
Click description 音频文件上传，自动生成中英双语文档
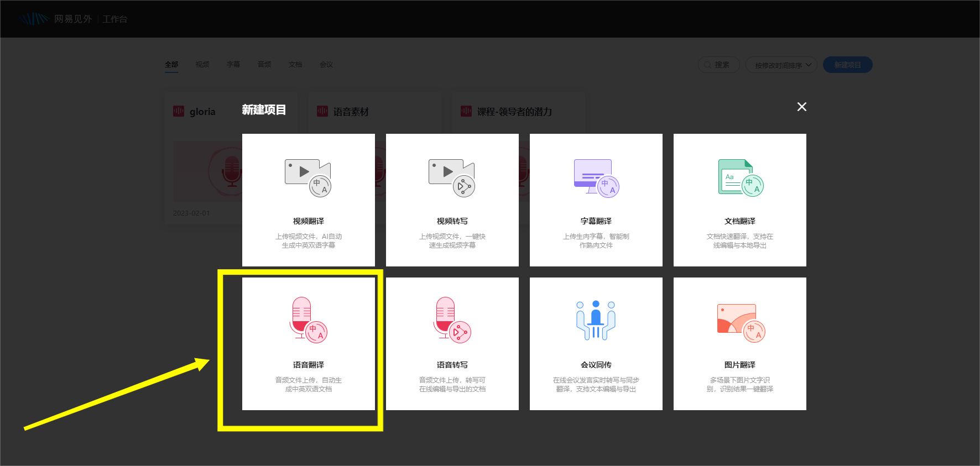[x=309, y=384]
